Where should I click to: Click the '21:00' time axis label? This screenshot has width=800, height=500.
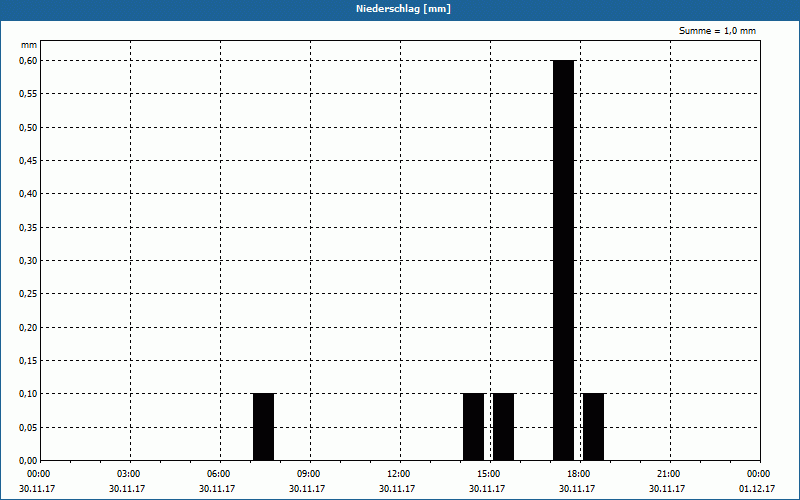(668, 474)
